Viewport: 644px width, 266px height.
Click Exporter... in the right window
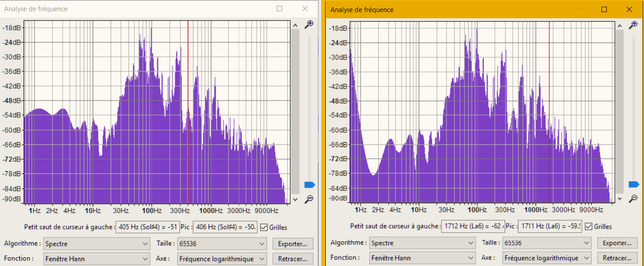[618, 243]
